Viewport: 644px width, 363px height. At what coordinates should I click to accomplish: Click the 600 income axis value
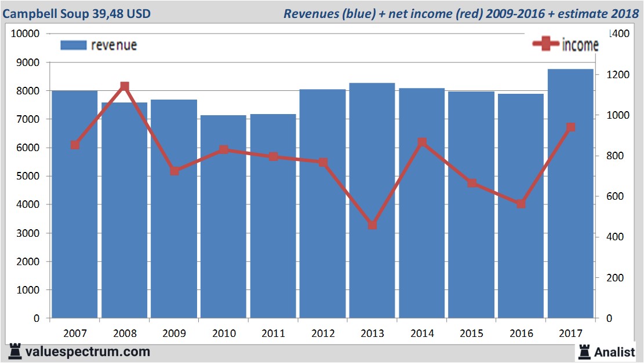click(x=615, y=196)
